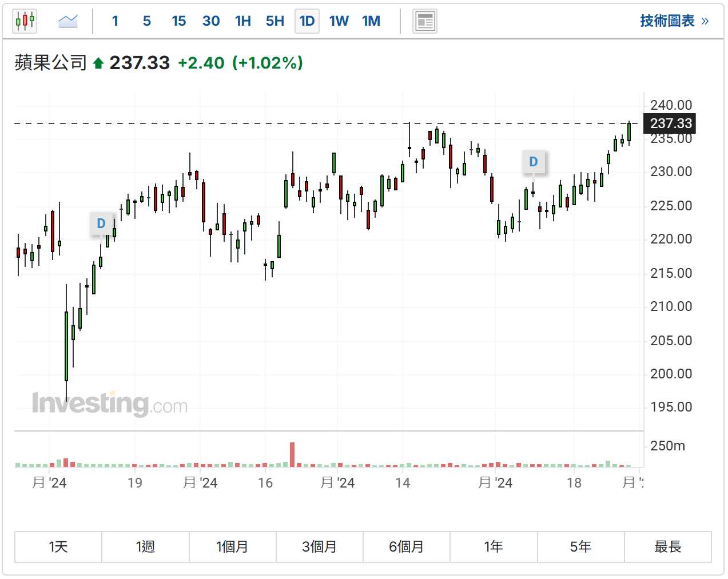The image size is (728, 579).
Task: Click the first dividend D marker
Action: pos(101,223)
